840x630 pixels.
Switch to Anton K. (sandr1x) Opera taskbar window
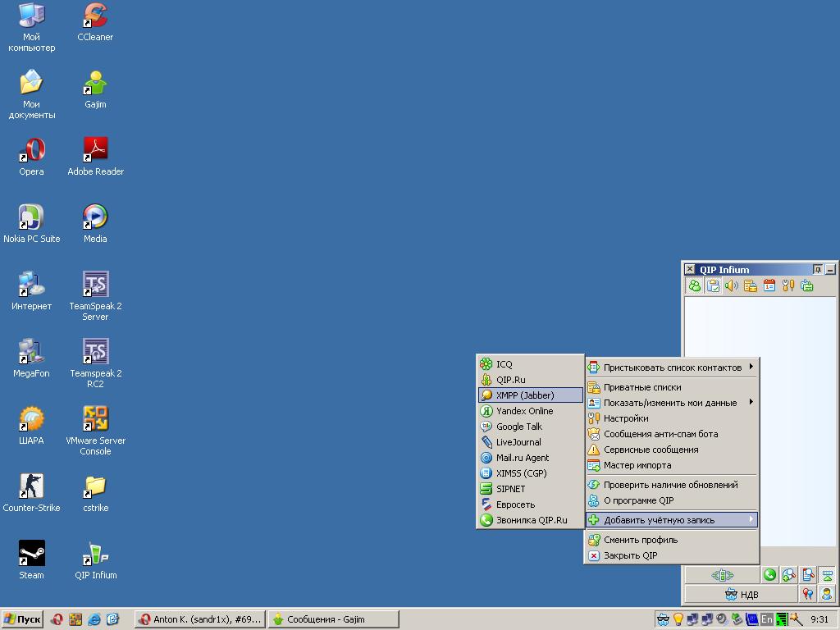(x=199, y=619)
